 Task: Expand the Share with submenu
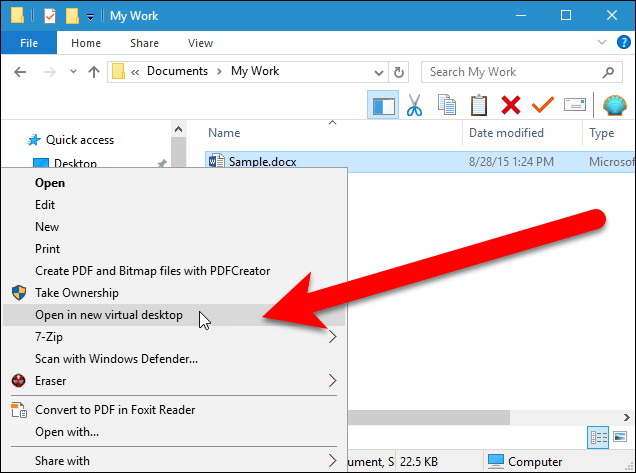[x=174, y=461]
